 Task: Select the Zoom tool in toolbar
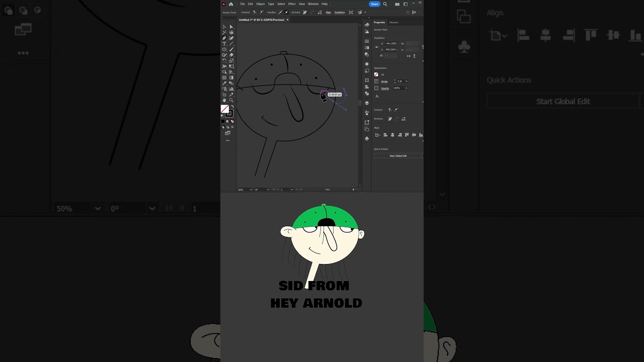231,100
